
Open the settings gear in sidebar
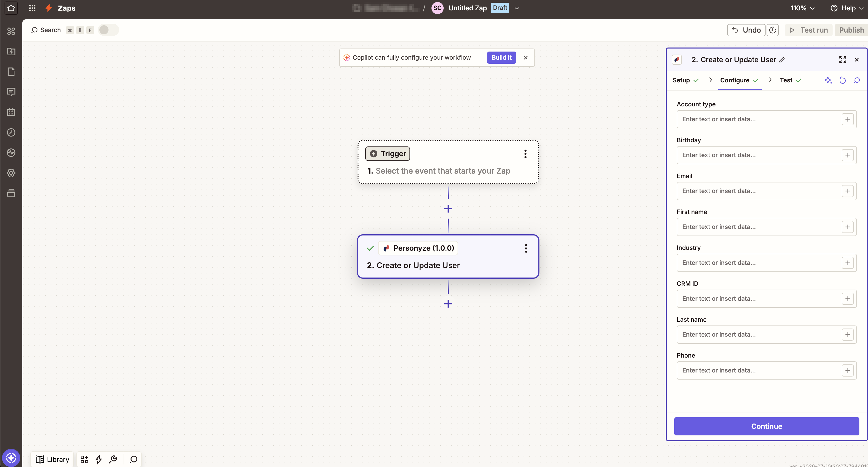[x=11, y=173]
